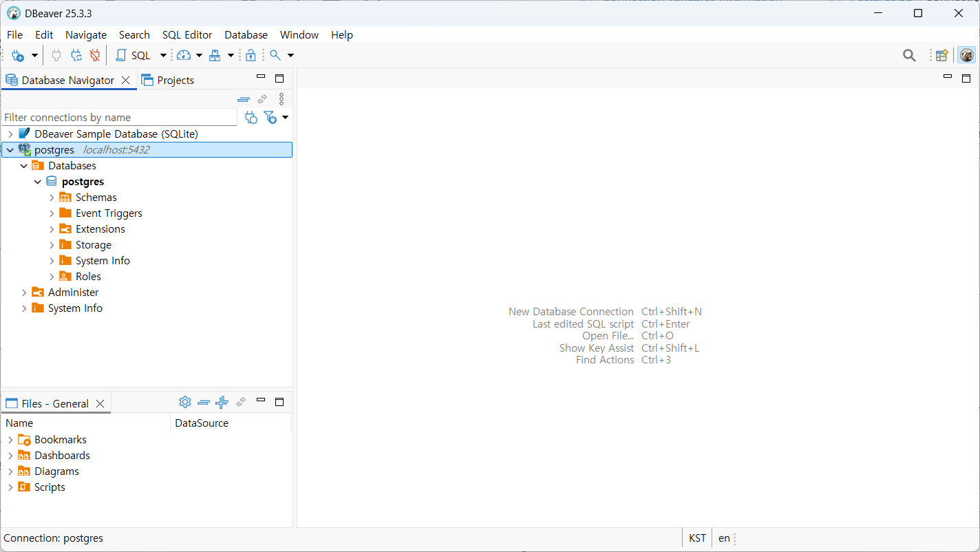980x552 pixels.
Task: Open the Window menu
Action: coord(299,35)
